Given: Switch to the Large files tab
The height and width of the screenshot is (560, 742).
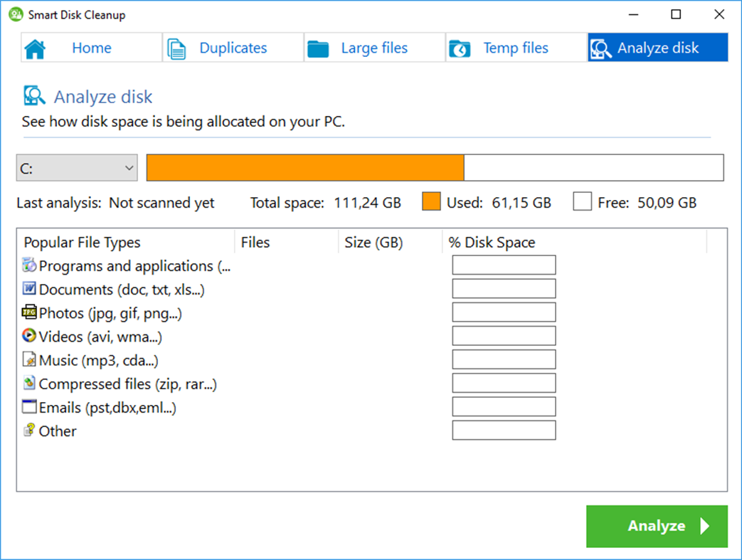Looking at the screenshot, I should (373, 47).
